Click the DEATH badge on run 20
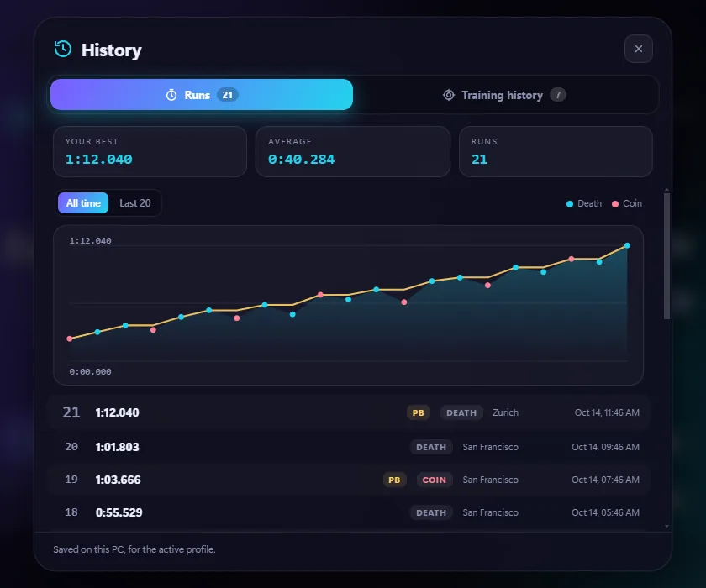706x588 pixels. 431,447
